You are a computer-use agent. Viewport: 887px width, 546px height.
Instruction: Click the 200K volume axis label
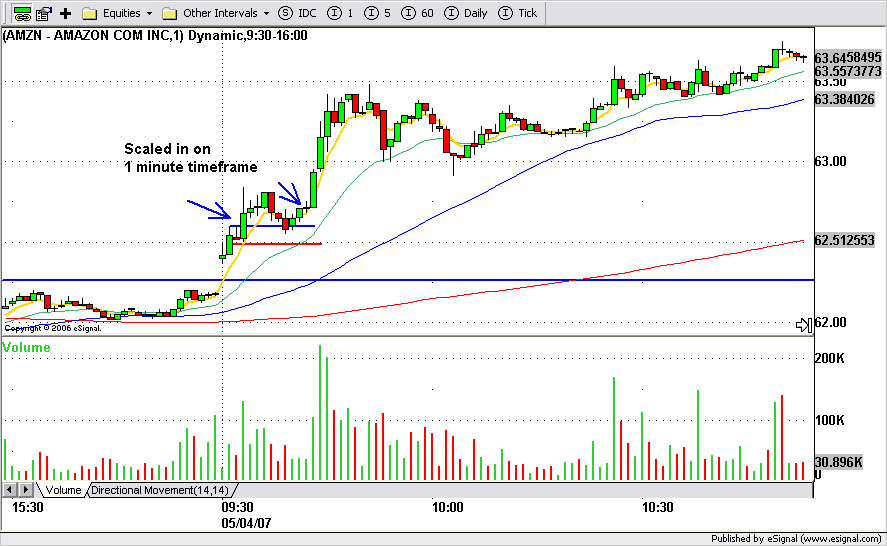(x=830, y=358)
